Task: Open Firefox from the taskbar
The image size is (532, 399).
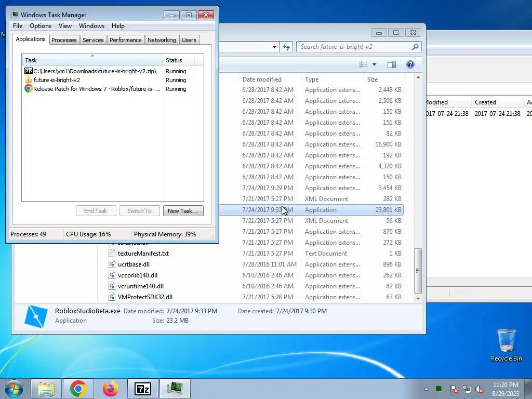Action: coord(110,389)
